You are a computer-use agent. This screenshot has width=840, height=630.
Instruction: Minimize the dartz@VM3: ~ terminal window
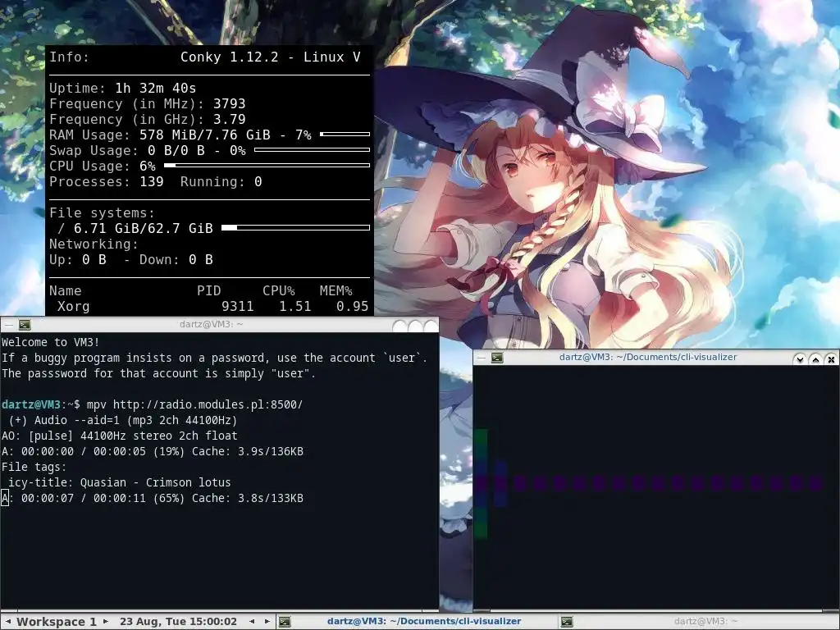tap(399, 326)
